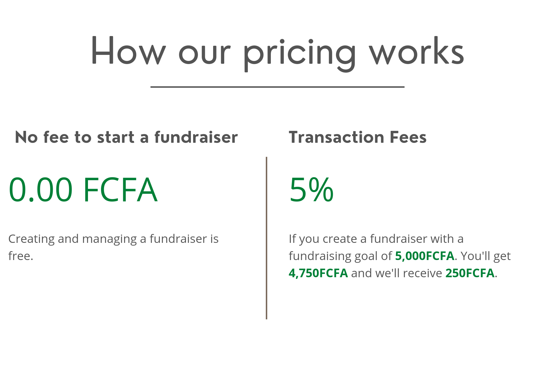Click the "Creating and managing a fundraiser" text
Screen dimensions: 555x392
click(108, 239)
